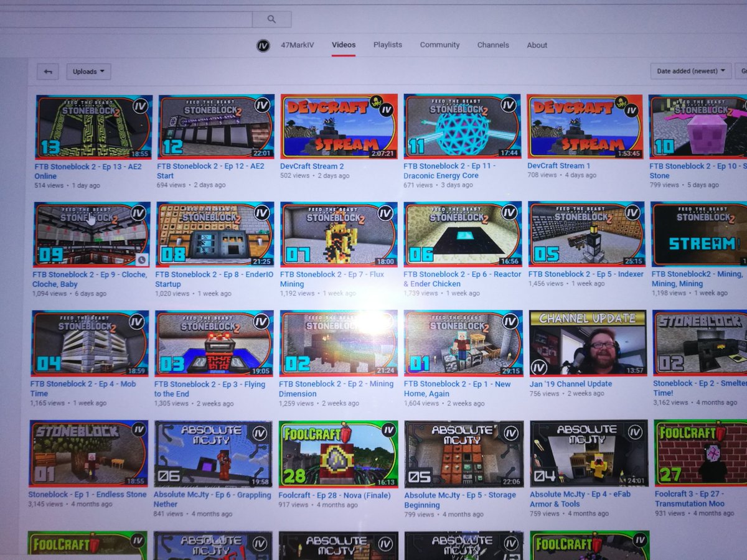The width and height of the screenshot is (747, 560).
Task: Open Stoneblock Ep 1 Endless Stone thumbnail
Action: (x=88, y=454)
